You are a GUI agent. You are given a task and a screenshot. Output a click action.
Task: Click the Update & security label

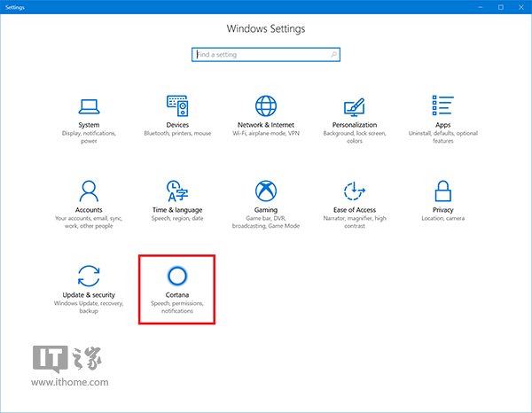(x=89, y=294)
